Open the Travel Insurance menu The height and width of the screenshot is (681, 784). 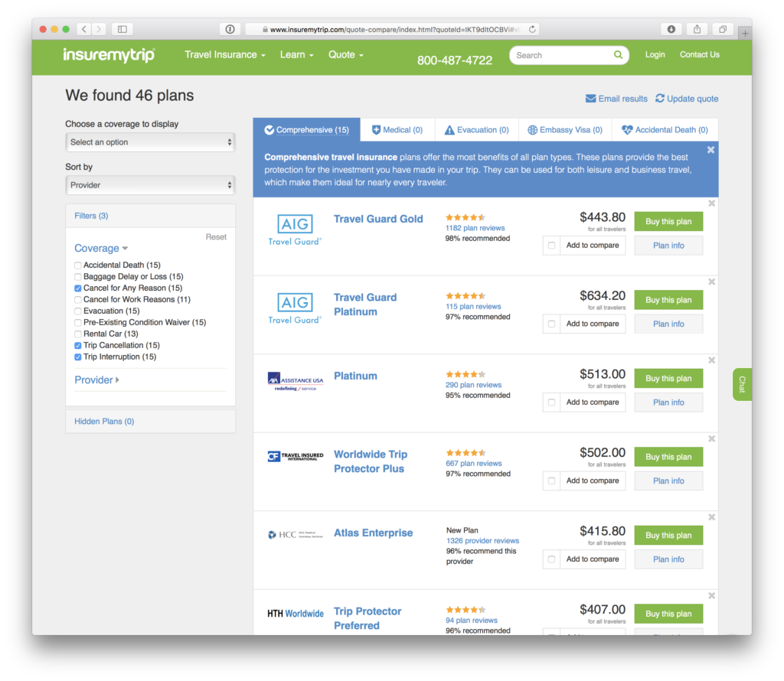[x=225, y=55]
